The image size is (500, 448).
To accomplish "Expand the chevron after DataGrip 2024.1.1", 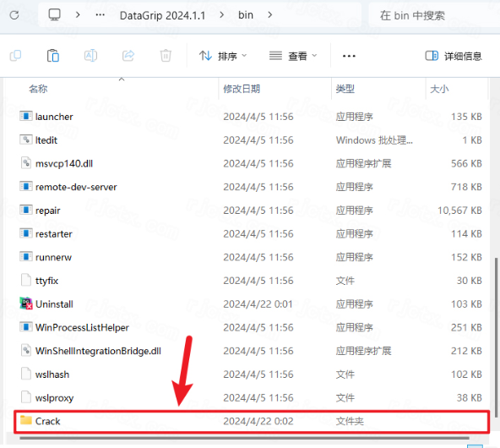I will (x=221, y=14).
